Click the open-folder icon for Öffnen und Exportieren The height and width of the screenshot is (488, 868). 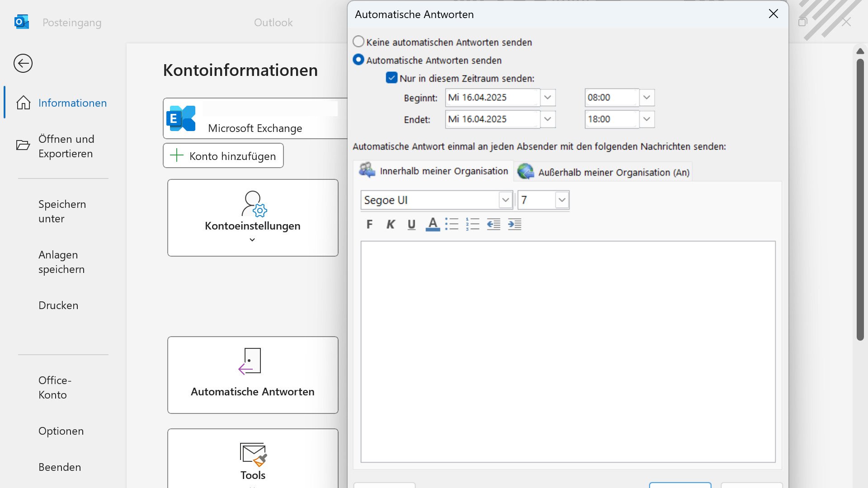(x=23, y=145)
